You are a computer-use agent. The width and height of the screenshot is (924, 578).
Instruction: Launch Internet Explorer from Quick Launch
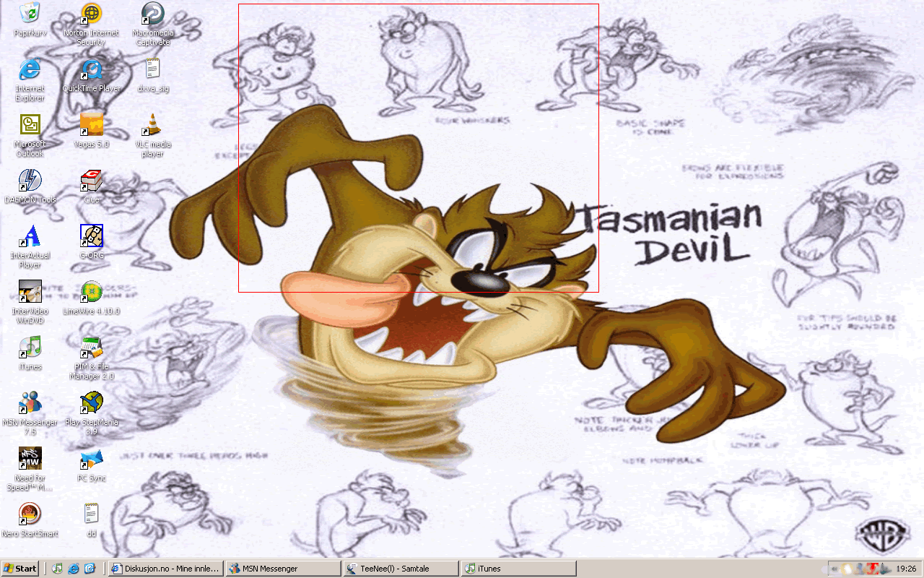coord(74,569)
